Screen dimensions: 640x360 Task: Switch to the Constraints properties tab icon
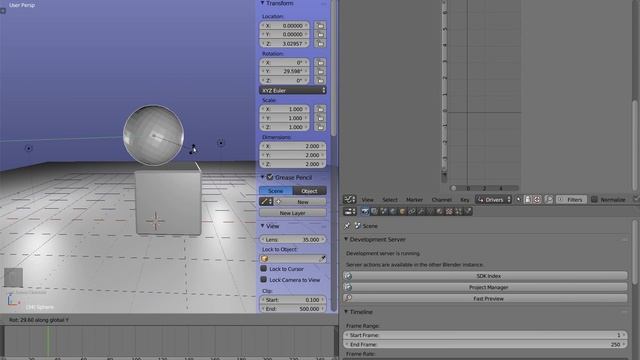coord(412,211)
